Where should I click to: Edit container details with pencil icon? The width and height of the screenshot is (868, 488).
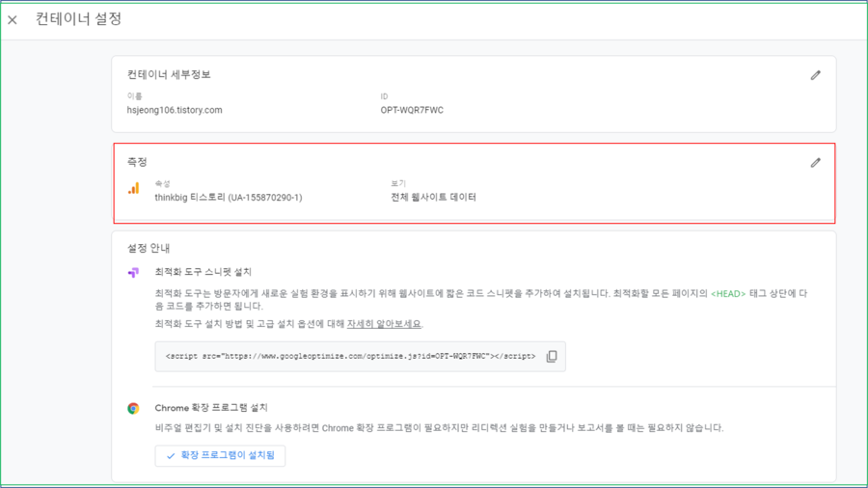coord(815,75)
